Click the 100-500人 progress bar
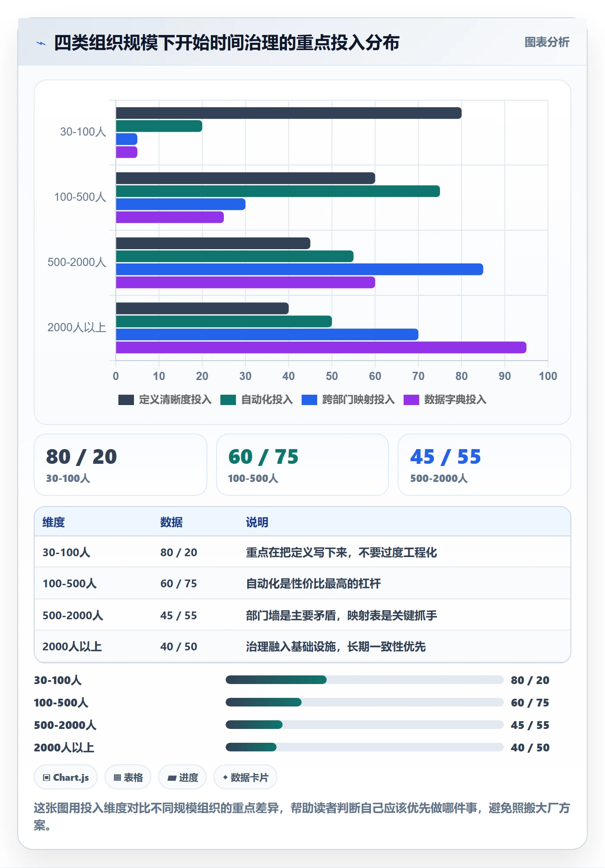 click(365, 702)
